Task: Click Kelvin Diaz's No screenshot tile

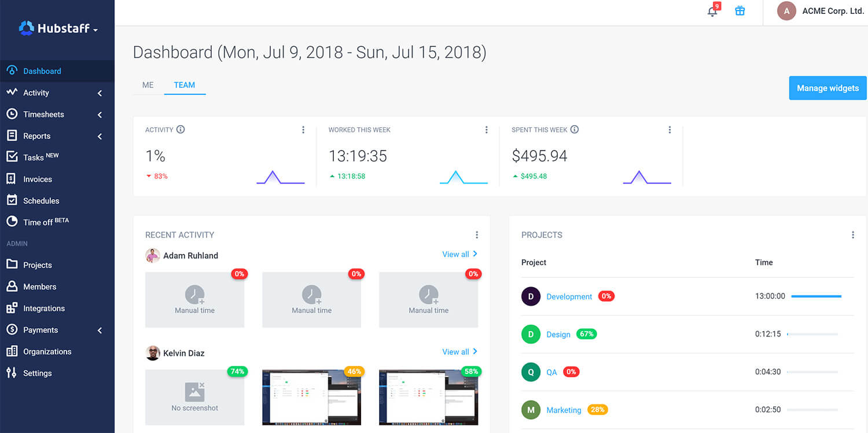Action: (194, 397)
